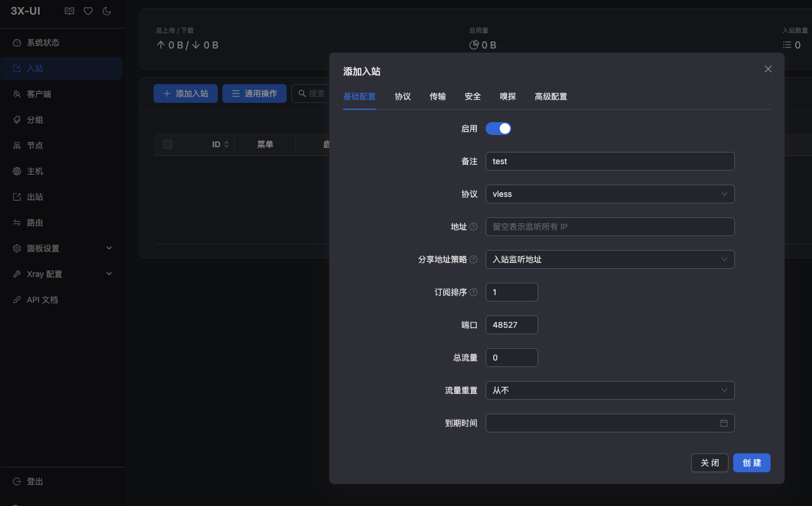
Task: Expand the Xray 配置 submenu chevron
Action: [109, 274]
